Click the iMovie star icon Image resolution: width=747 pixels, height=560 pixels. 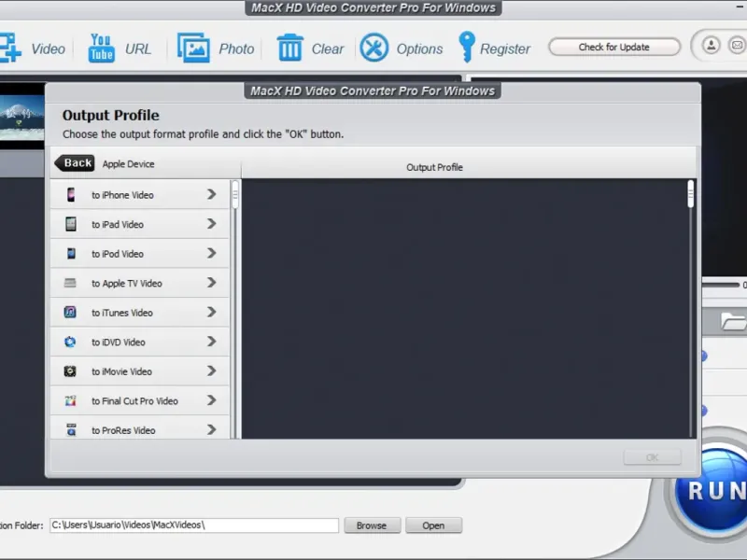(x=70, y=371)
